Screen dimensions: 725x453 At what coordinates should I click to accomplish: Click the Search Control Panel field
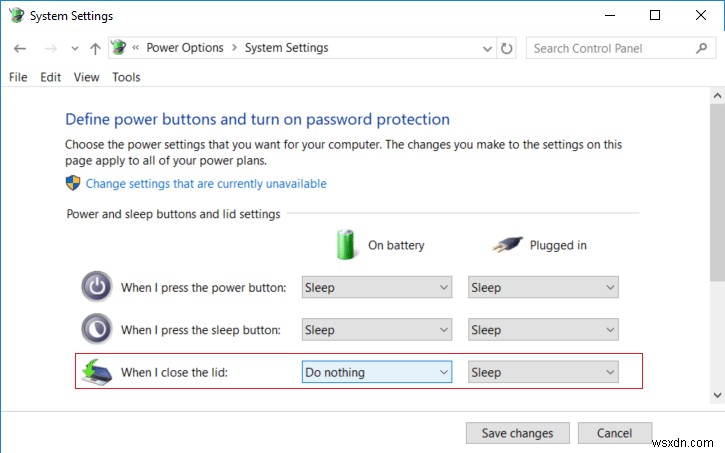click(x=608, y=48)
